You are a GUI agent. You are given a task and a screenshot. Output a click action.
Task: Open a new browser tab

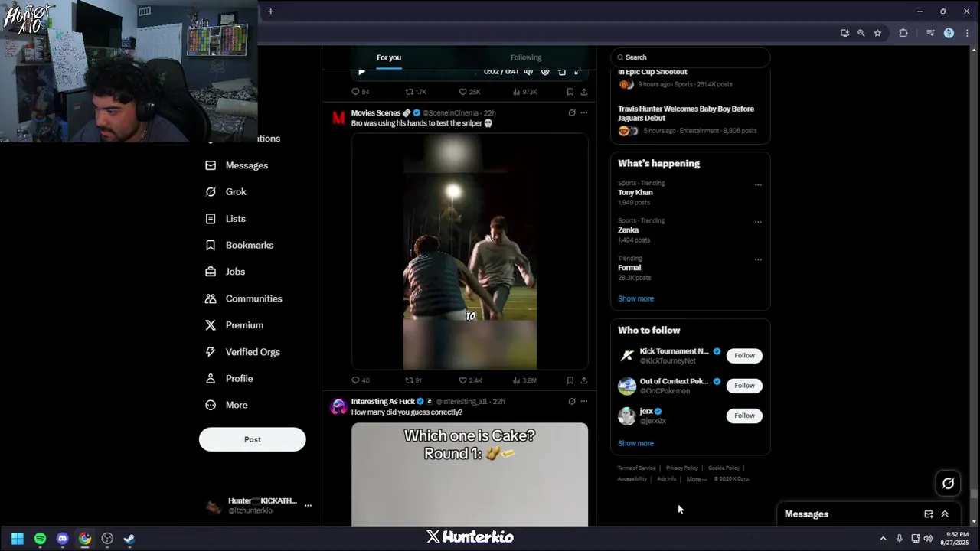270,11
